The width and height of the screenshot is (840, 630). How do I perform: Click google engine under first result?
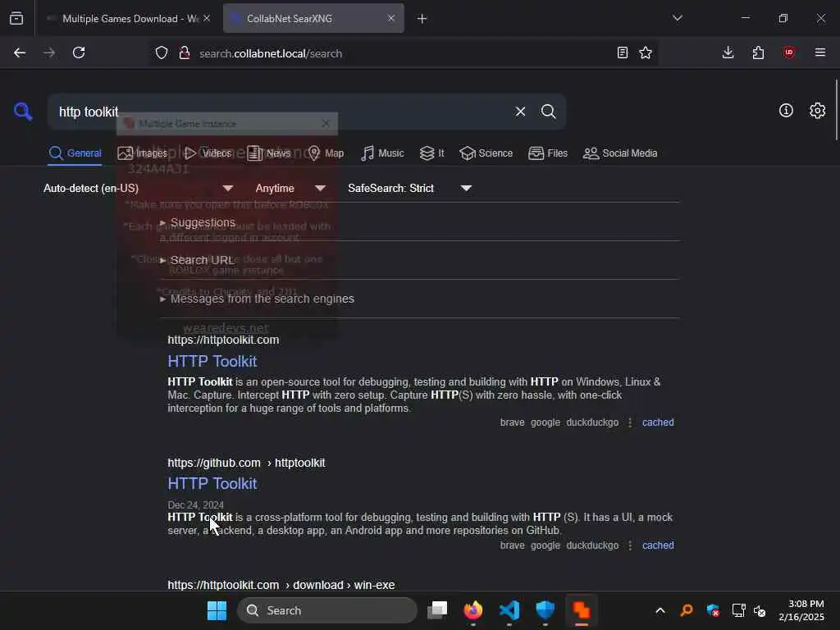click(x=546, y=422)
